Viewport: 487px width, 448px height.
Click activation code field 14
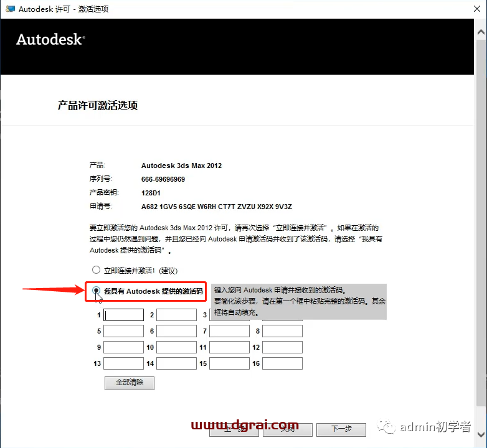176,363
